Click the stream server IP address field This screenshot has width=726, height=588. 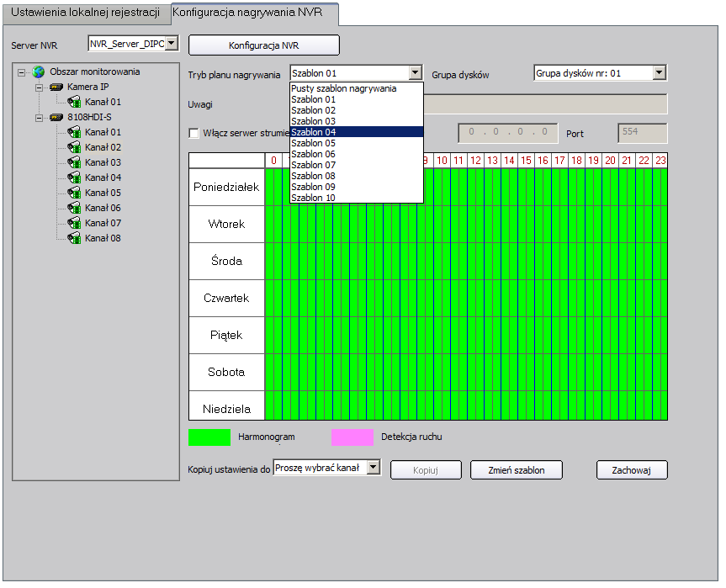(508, 134)
